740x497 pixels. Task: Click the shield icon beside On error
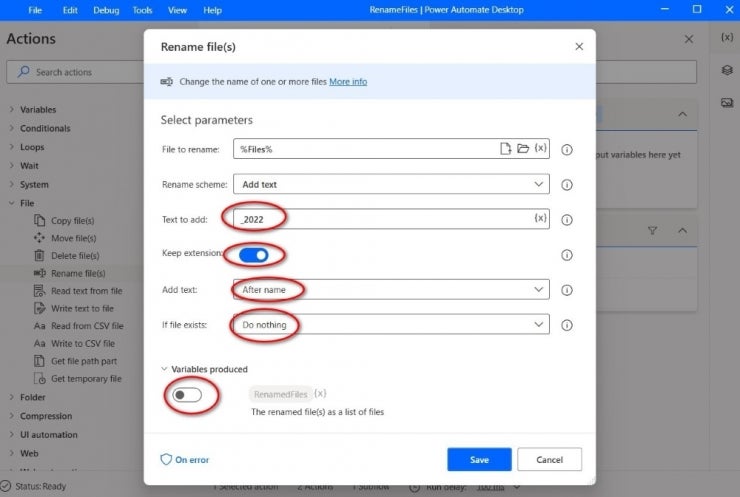coord(166,459)
